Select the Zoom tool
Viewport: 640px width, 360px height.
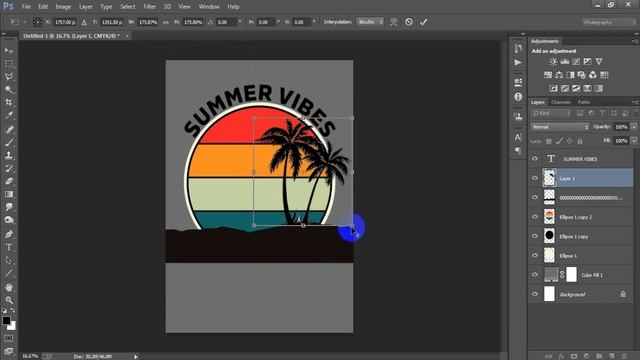click(9, 300)
